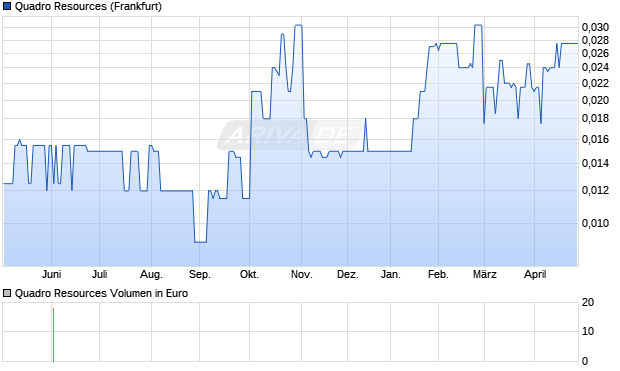
Task: Click the volume axis value 20
Action: tap(588, 303)
